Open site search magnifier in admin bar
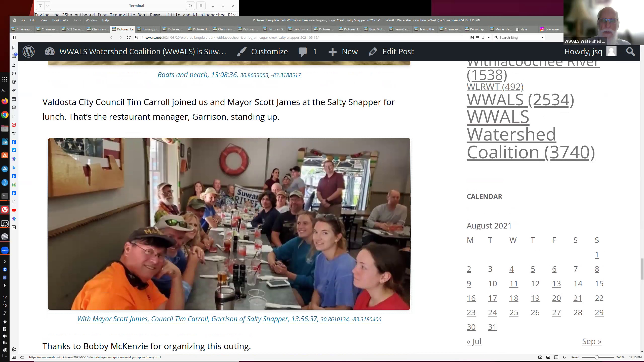The height and width of the screenshot is (362, 644). pos(630,52)
